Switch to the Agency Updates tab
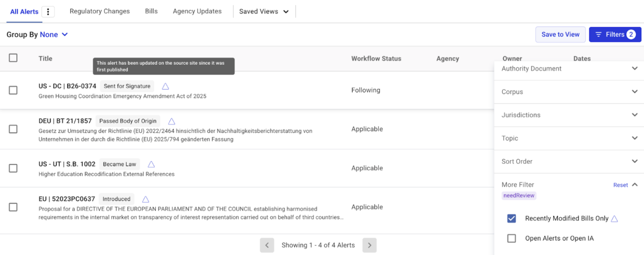The width and height of the screenshot is (644, 255). (x=197, y=11)
